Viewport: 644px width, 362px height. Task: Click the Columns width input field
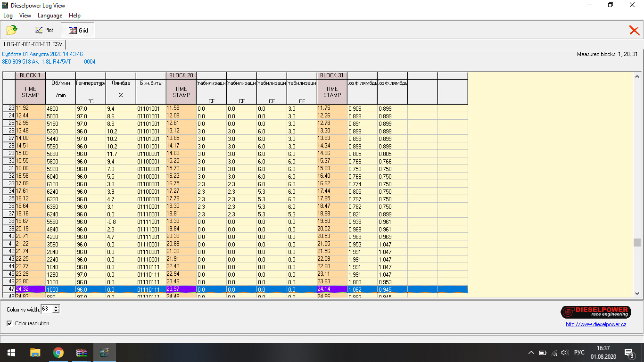click(46, 309)
